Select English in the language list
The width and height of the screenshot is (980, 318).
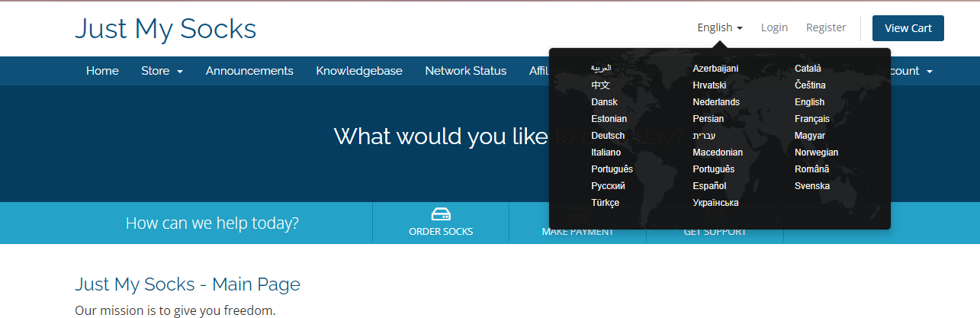point(809,102)
